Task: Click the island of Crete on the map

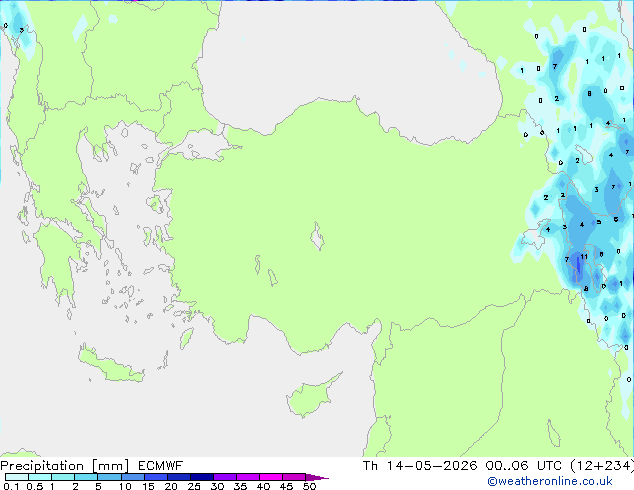Action: (x=111, y=366)
